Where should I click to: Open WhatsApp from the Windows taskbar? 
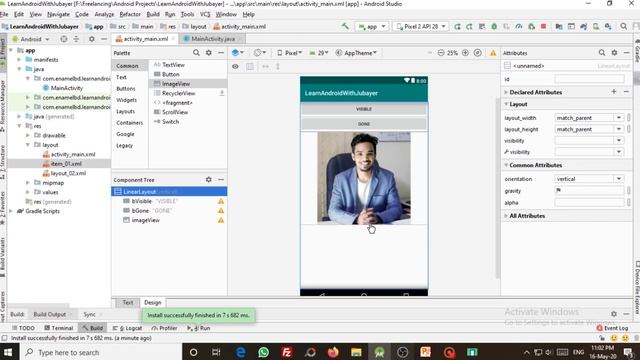click(264, 352)
